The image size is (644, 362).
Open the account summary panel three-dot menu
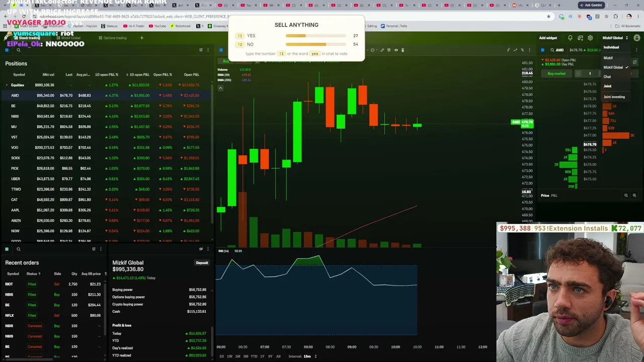(208, 249)
